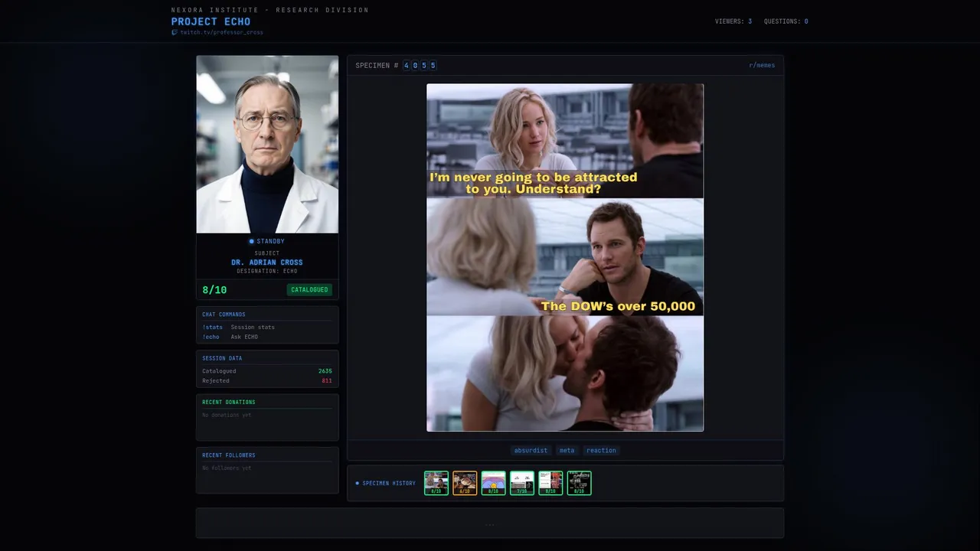
Task: Click Dr. Adrian Cross portrait photo
Action: coord(267,144)
